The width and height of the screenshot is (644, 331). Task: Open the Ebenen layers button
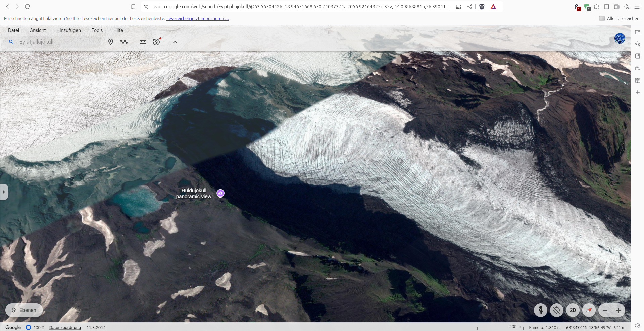[x=24, y=310]
